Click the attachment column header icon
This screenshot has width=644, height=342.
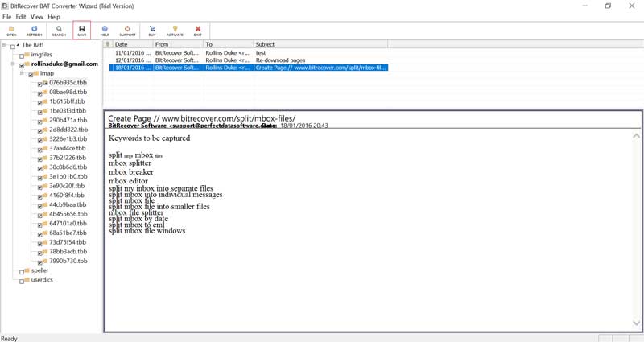point(108,44)
